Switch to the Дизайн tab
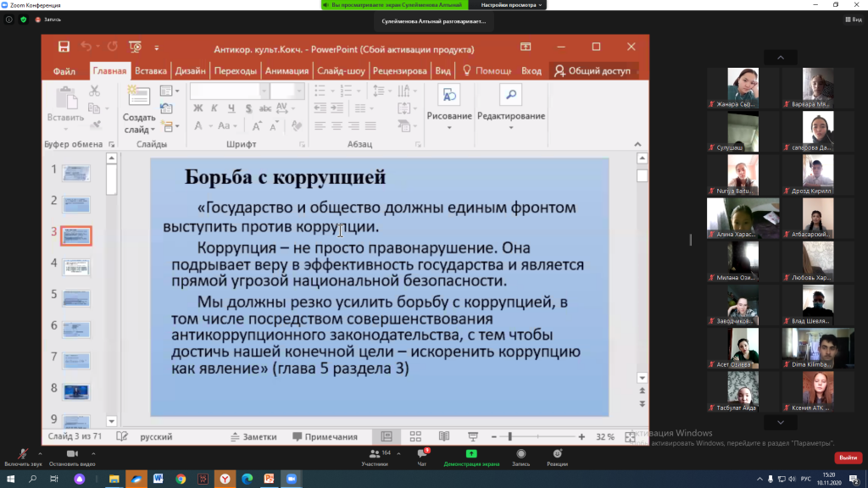The width and height of the screenshot is (868, 488). coord(190,71)
